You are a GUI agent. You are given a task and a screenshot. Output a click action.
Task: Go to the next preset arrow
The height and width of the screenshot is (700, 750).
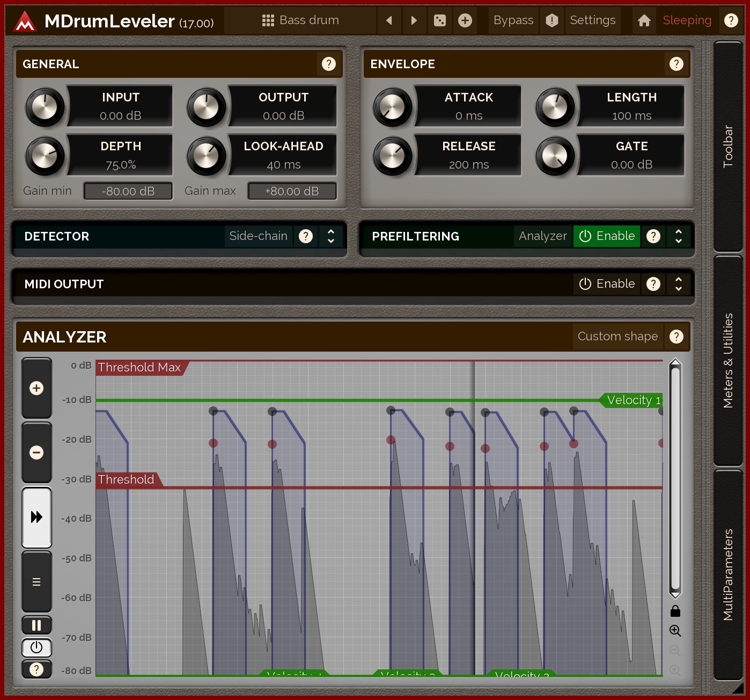click(414, 20)
